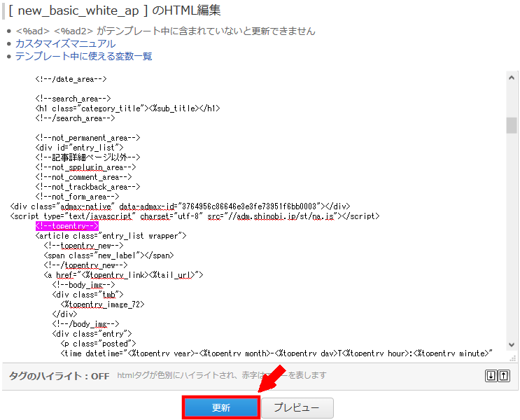Click the 更新 update button
Screen dimensions: 520x420
pyautogui.click(x=221, y=407)
